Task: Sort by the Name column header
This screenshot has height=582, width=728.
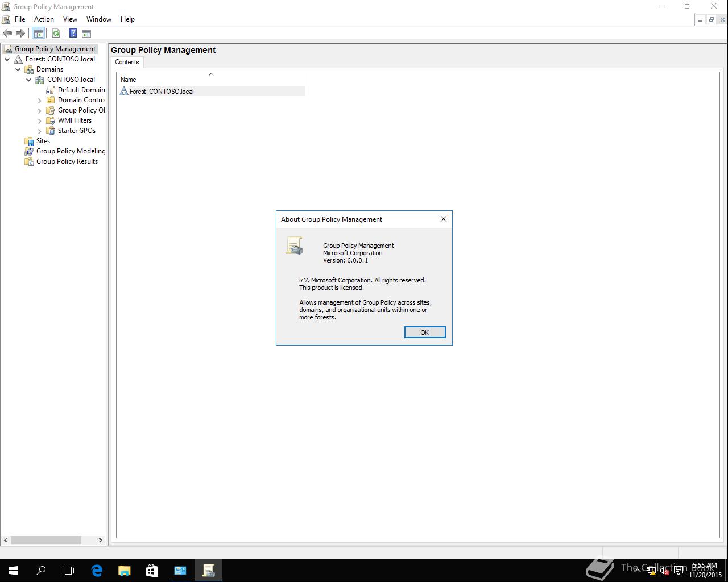Action: click(211, 80)
